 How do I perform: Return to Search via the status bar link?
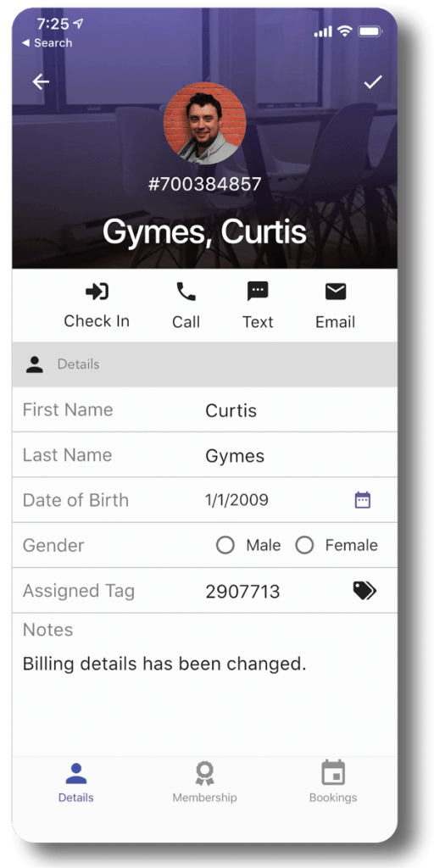(47, 42)
